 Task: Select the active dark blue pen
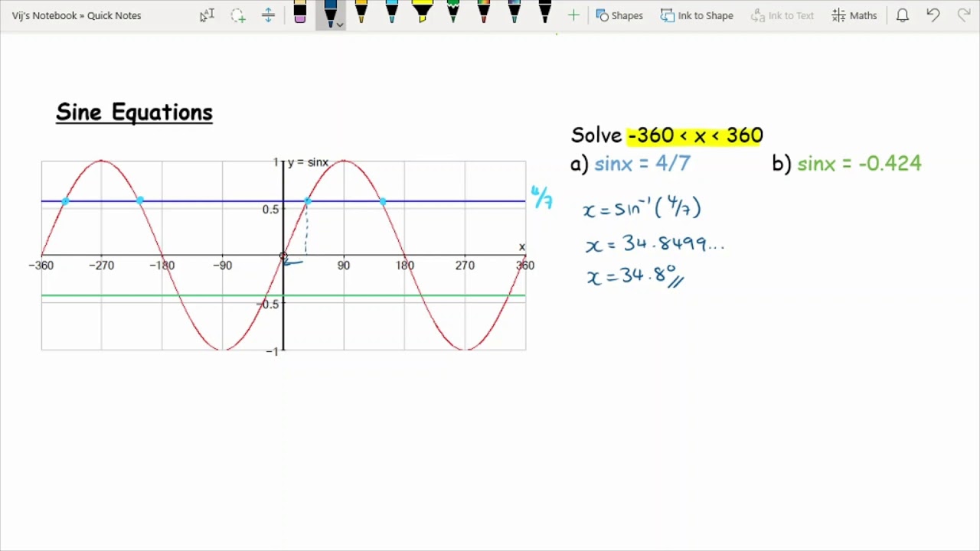(x=330, y=14)
